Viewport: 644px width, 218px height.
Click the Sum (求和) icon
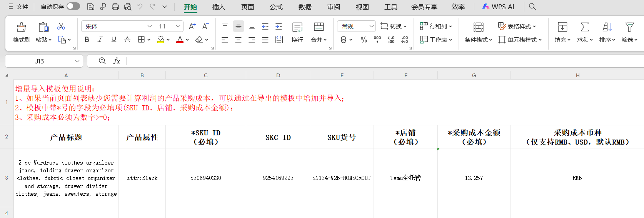click(584, 27)
